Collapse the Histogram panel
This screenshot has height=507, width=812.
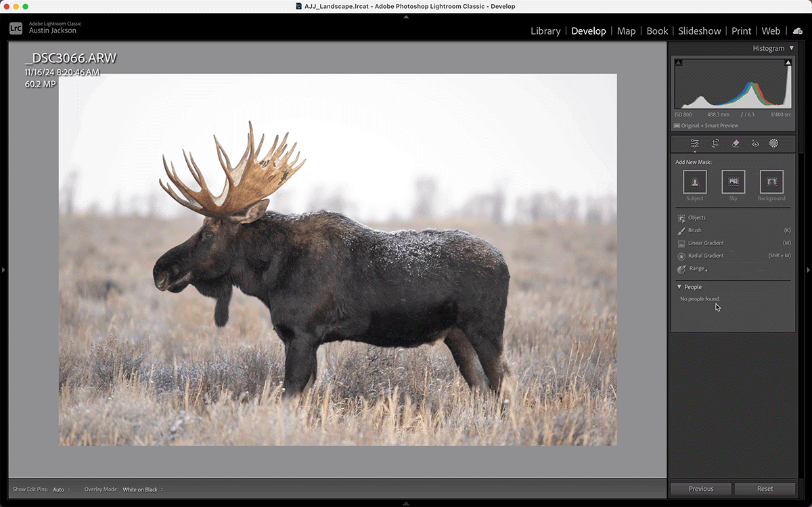click(792, 49)
